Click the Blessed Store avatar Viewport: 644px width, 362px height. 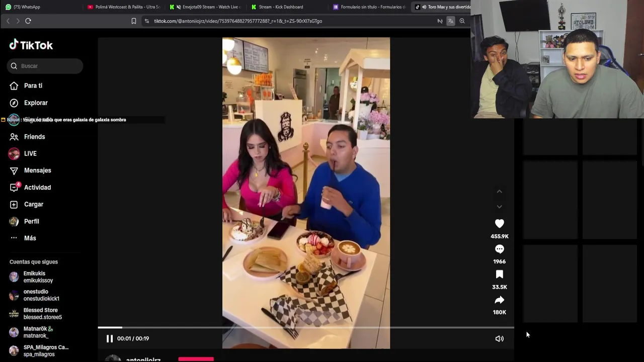coord(14,314)
